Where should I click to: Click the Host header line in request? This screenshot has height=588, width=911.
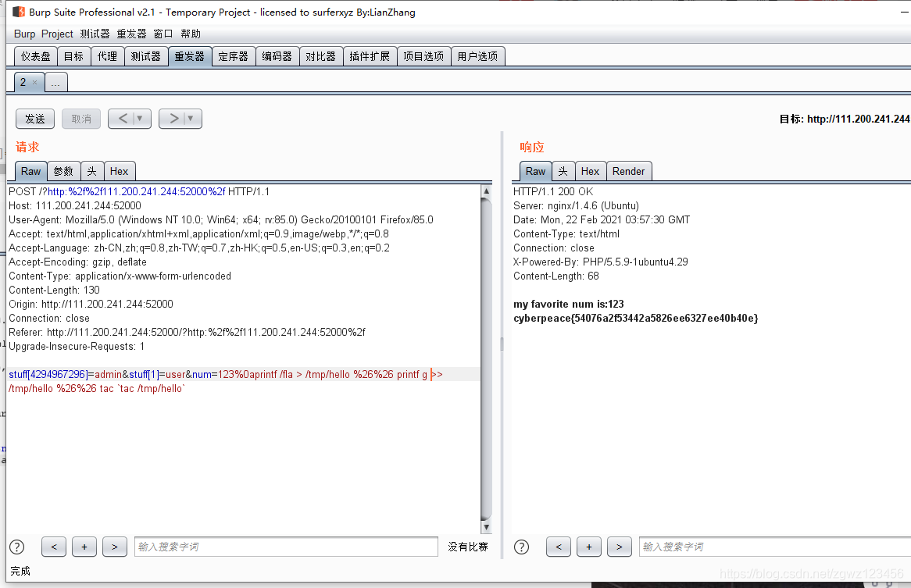click(75, 205)
